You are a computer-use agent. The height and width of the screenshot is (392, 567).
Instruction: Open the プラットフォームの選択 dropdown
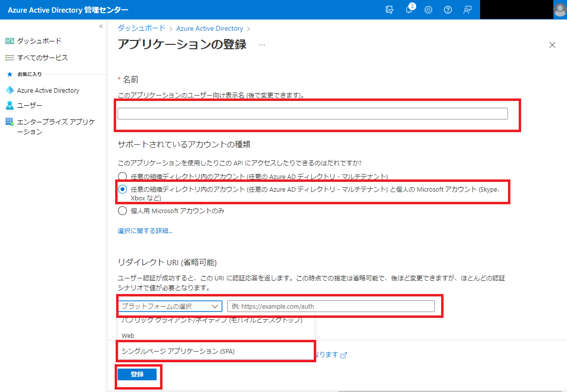(x=170, y=306)
